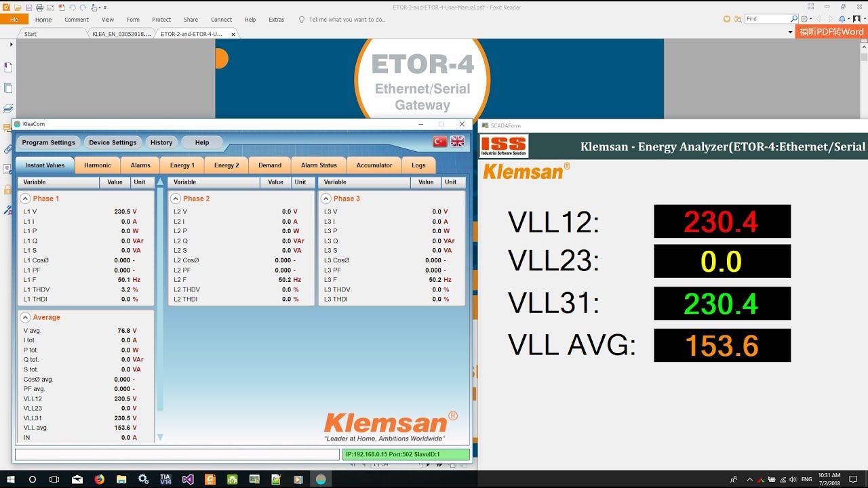Open the Energy 1 tab
This screenshot has width=868, height=488.
click(182, 165)
